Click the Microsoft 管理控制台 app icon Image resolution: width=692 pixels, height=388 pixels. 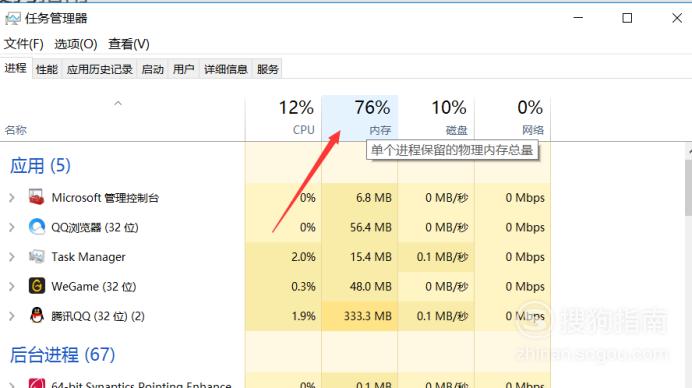[36, 197]
